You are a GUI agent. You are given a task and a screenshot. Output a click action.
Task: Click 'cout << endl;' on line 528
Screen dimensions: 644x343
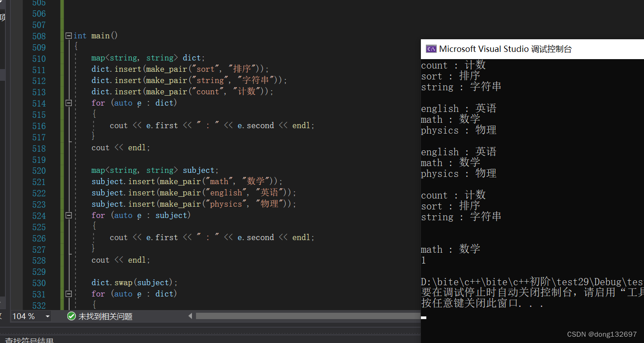click(x=121, y=260)
